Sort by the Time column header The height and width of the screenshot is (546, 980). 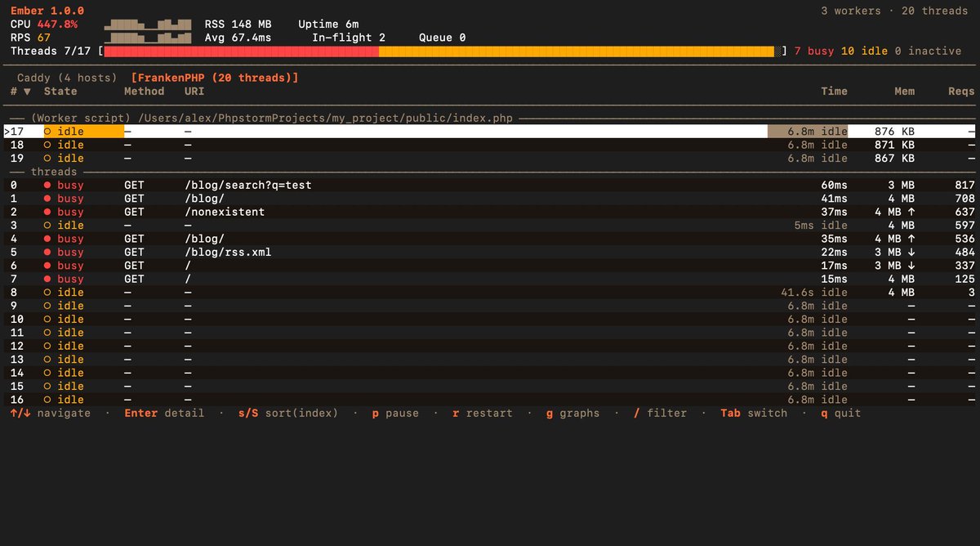834,92
